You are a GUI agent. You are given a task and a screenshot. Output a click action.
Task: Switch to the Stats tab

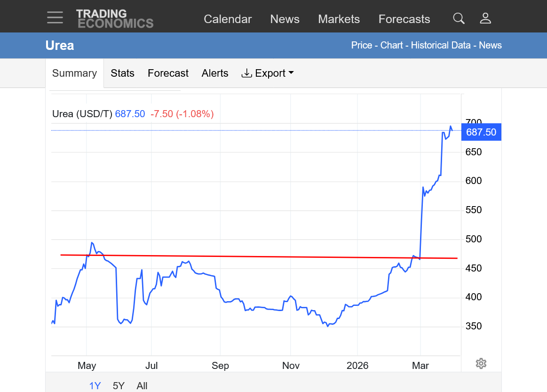pos(122,73)
